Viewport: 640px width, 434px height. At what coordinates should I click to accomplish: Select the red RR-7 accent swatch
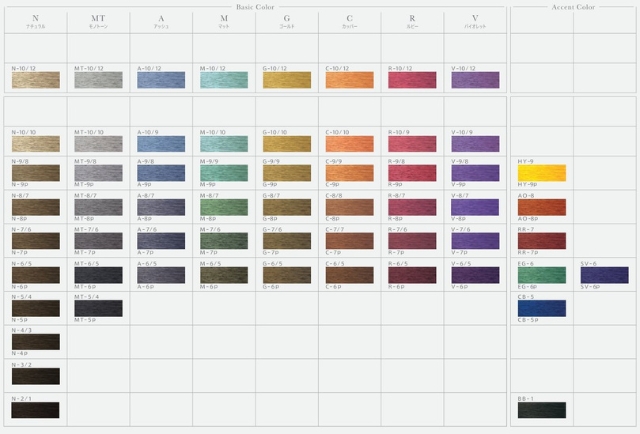[541, 241]
